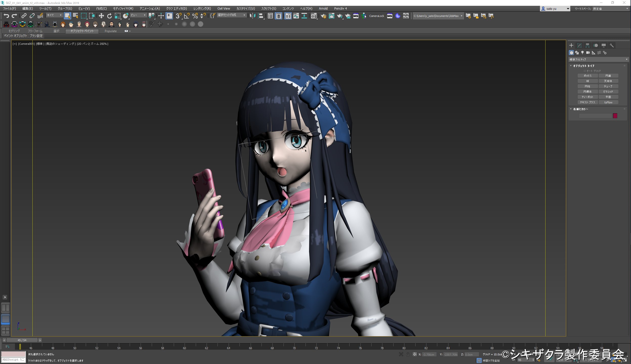Click the MAXScript mini listener input
This screenshot has height=364, width=631.
coord(13,359)
